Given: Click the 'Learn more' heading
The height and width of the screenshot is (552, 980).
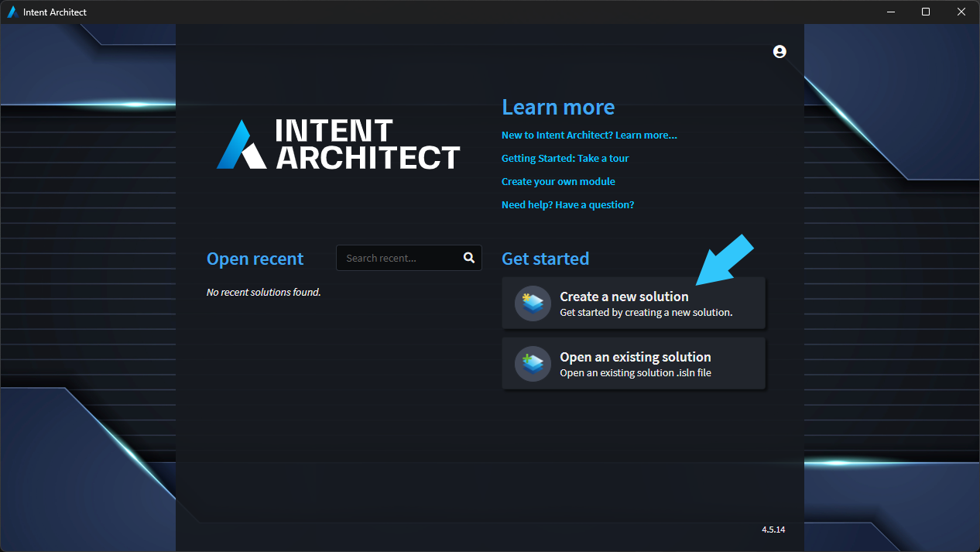Looking at the screenshot, I should [558, 107].
